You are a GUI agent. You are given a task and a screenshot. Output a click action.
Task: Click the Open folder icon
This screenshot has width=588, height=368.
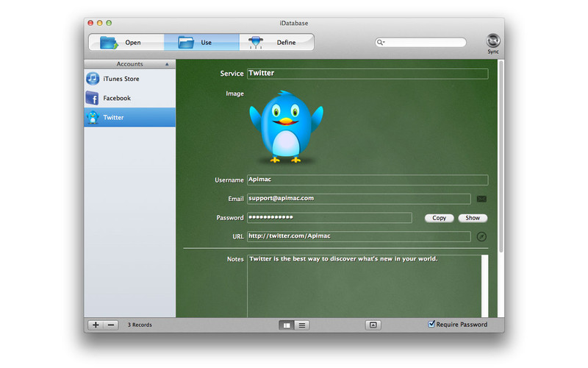109,43
